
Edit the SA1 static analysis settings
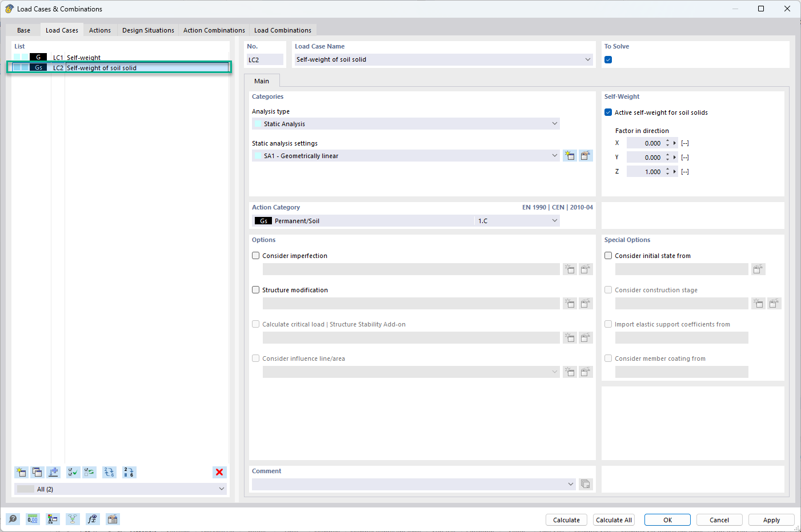click(x=586, y=156)
